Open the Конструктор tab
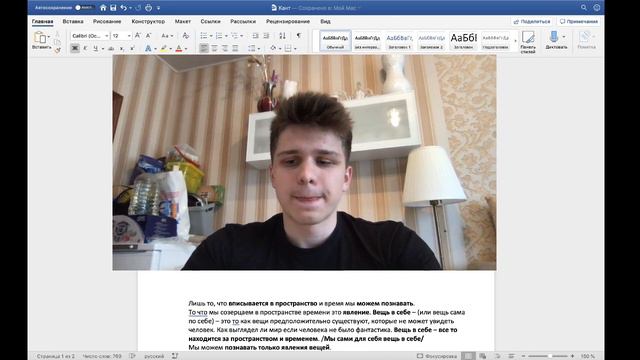 coord(148,21)
